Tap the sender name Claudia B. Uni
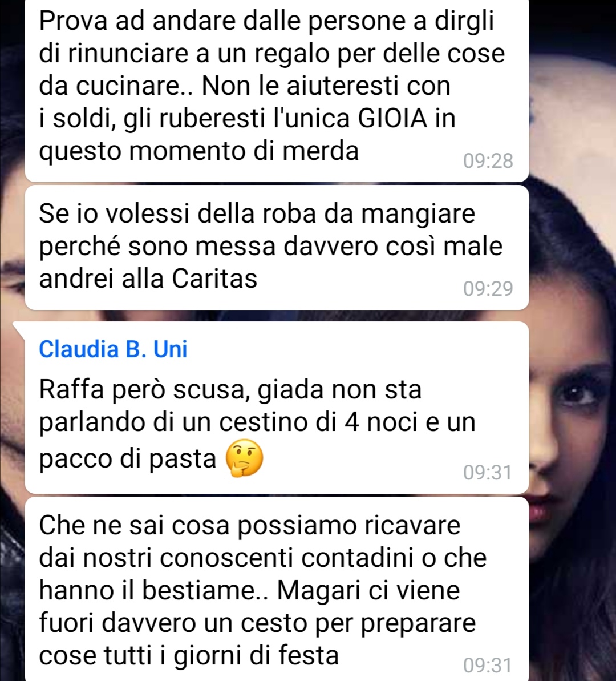Viewport: 616px width, 681px height. click(113, 349)
